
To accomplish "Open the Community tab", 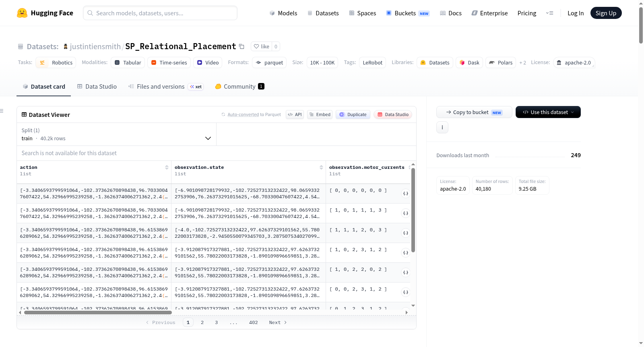I will [239, 87].
